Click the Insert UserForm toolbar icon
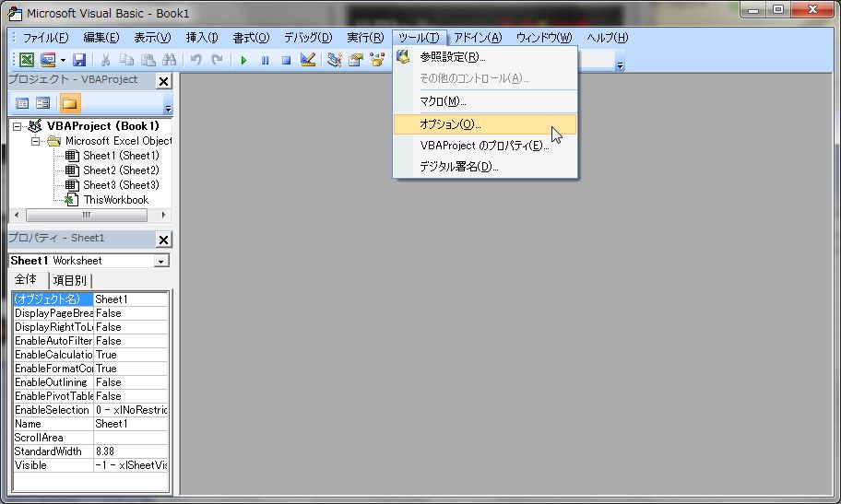 pos(48,60)
